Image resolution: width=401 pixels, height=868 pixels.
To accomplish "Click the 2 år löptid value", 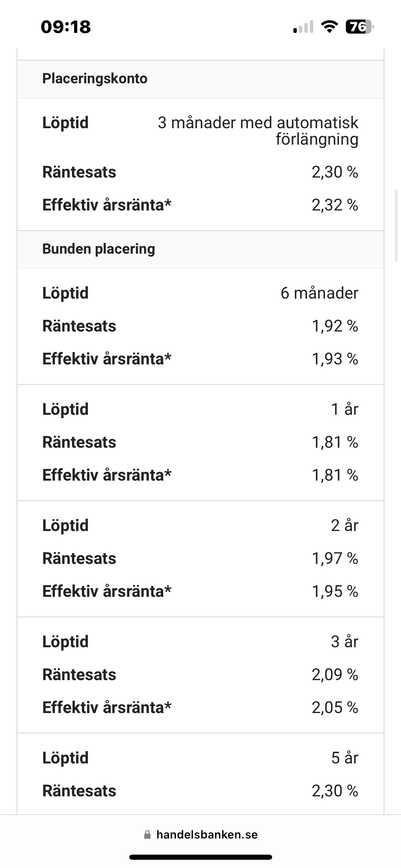I will pos(344,526).
